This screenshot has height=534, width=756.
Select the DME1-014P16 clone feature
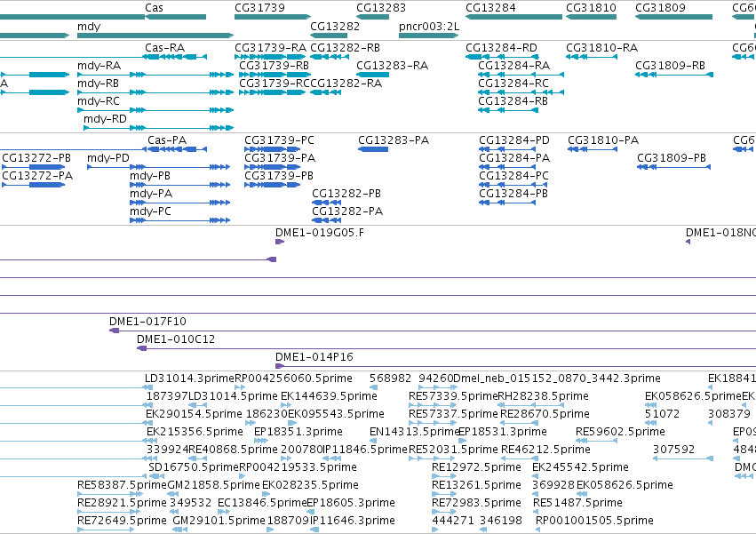click(515, 366)
